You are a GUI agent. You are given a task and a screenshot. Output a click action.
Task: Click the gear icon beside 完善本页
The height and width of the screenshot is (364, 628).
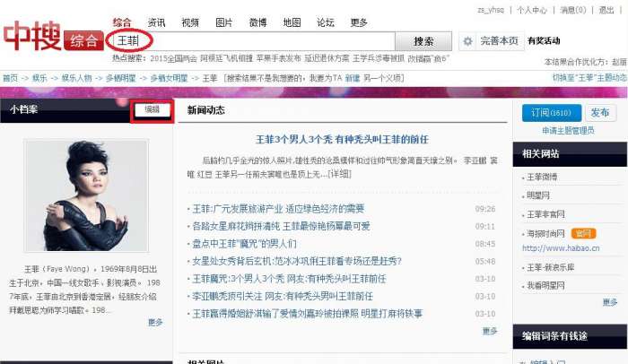point(467,41)
